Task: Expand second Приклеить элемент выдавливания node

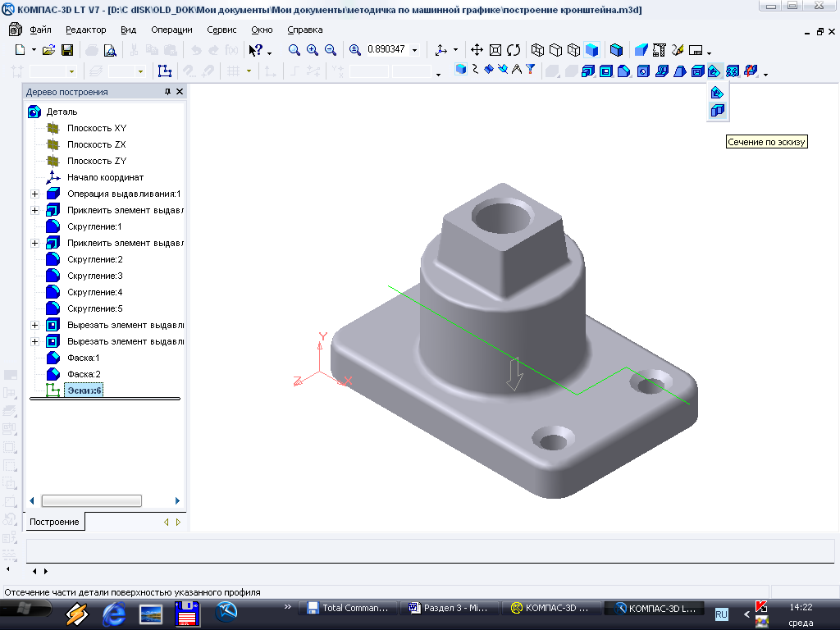Action: tap(34, 243)
